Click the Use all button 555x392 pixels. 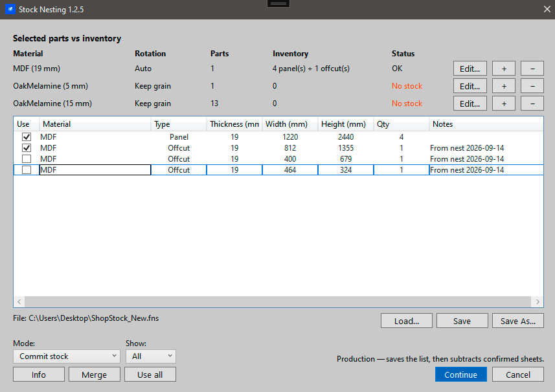(150, 375)
